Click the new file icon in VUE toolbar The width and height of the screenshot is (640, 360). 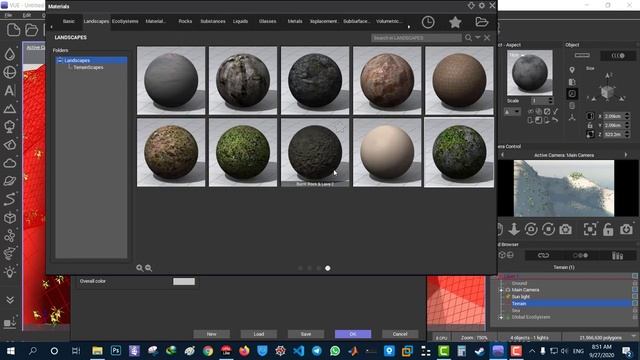(x=13, y=30)
